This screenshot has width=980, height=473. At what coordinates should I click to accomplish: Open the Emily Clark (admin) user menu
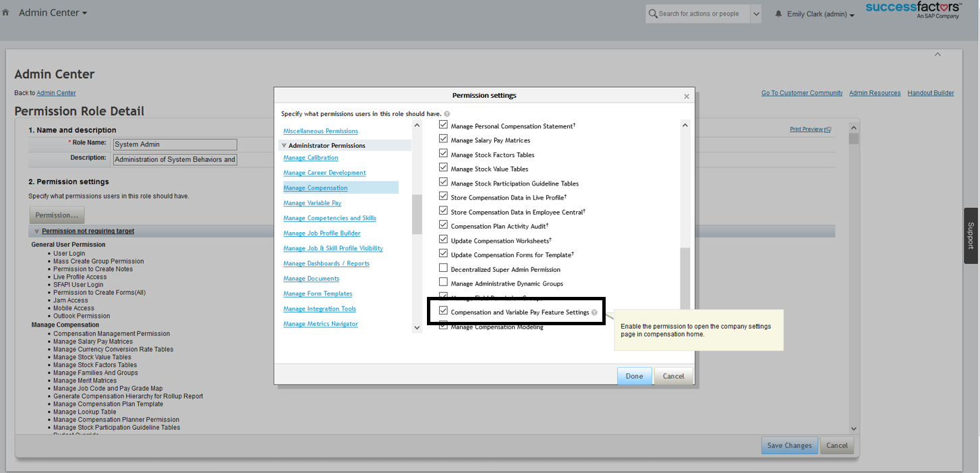point(821,14)
